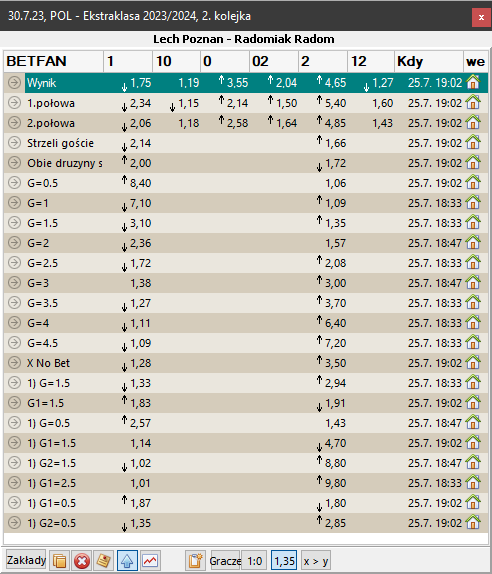Click the arrow icon in the Wynik row

tap(14, 83)
